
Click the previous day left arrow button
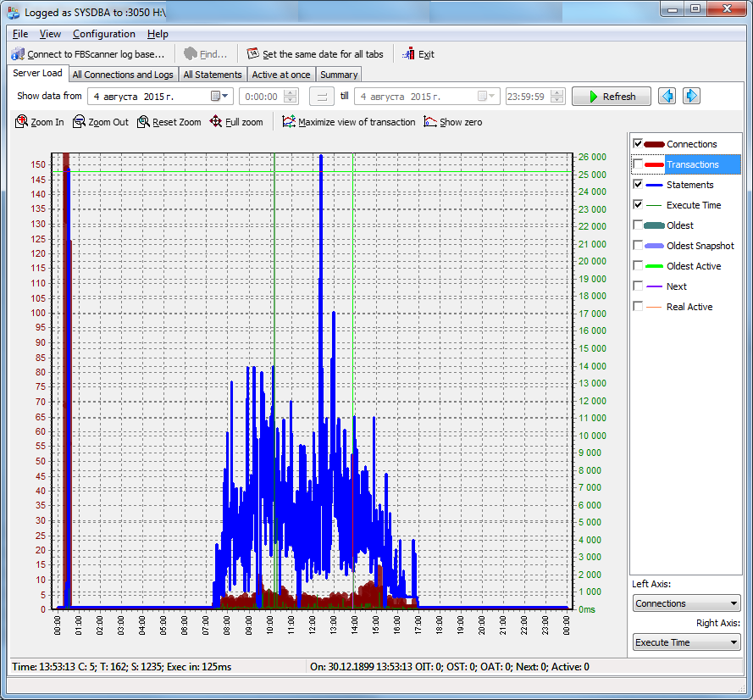(667, 97)
